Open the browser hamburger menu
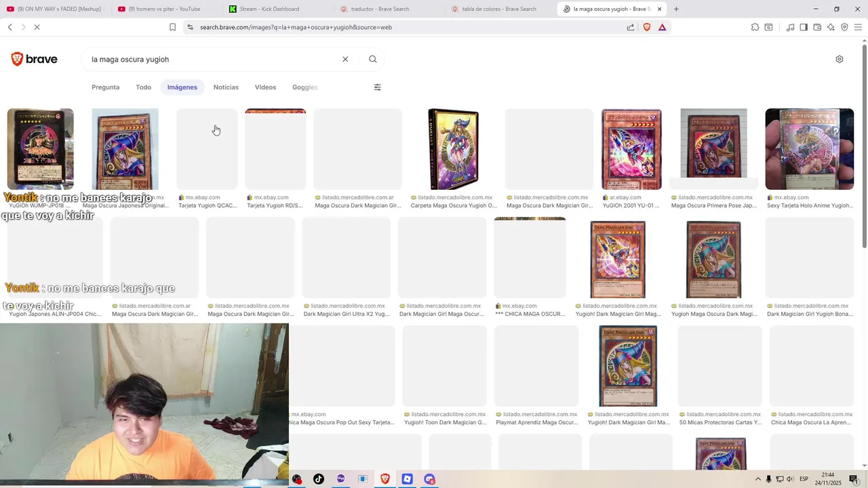 coord(858,27)
